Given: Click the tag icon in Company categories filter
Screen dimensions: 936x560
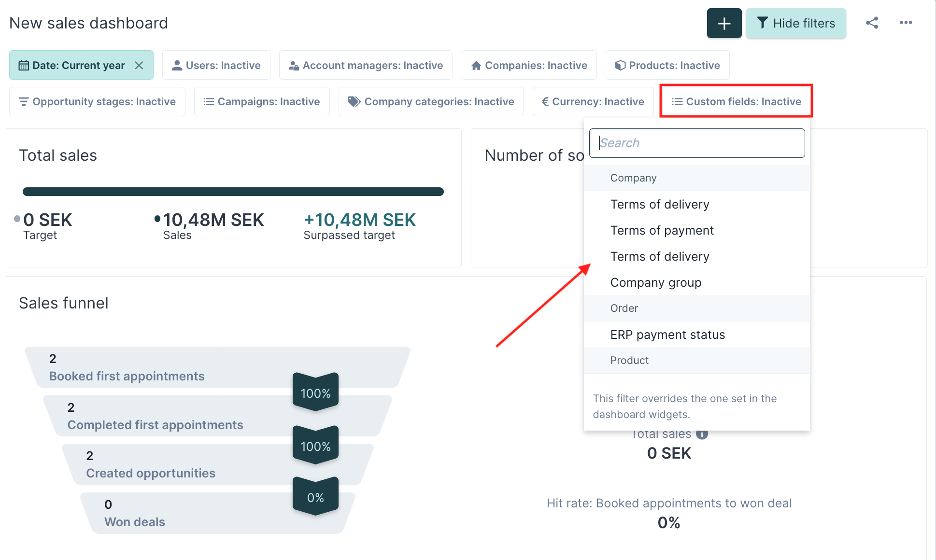Looking at the screenshot, I should tap(354, 101).
